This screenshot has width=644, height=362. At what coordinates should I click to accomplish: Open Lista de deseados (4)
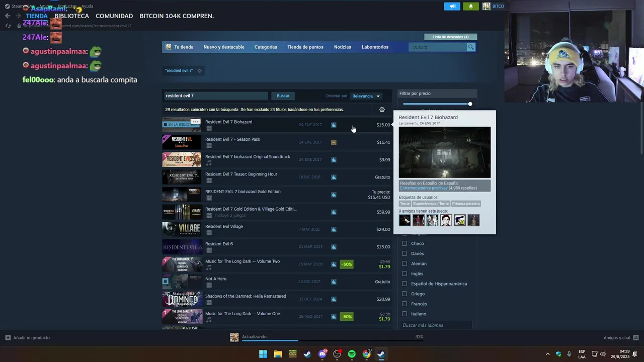coord(450,37)
